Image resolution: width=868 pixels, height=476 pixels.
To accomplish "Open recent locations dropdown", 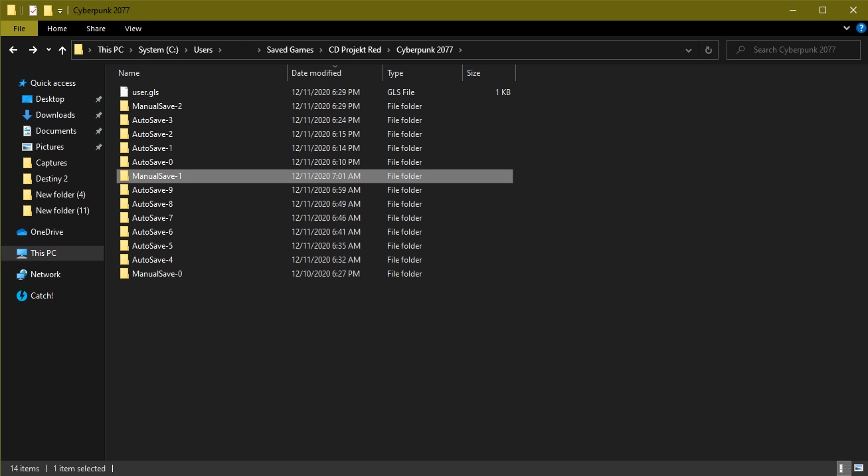I will [48, 50].
